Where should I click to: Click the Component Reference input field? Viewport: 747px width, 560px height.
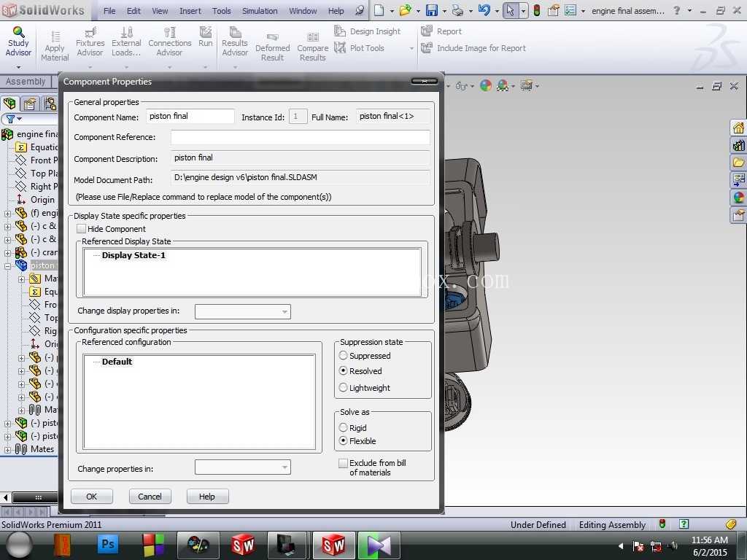click(x=300, y=137)
